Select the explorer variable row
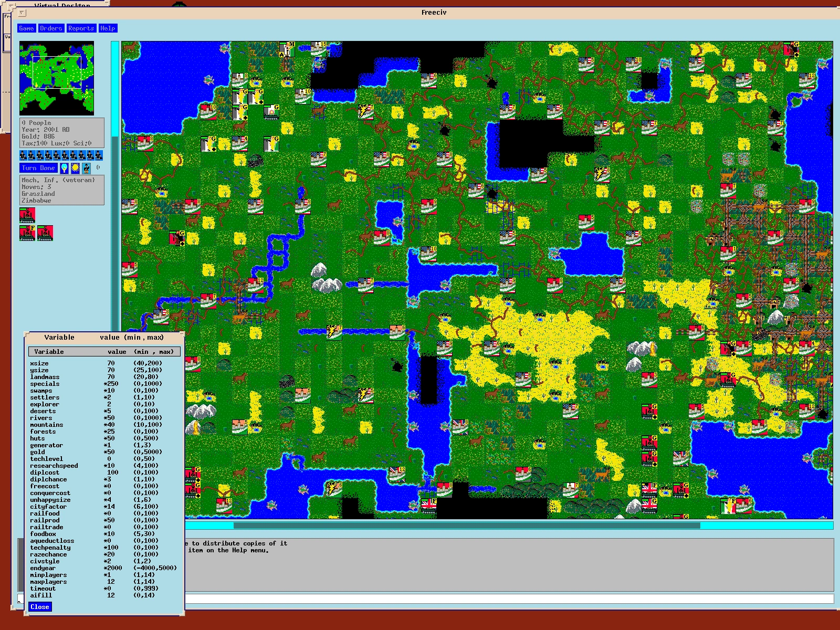This screenshot has height=630, width=840. click(104, 404)
